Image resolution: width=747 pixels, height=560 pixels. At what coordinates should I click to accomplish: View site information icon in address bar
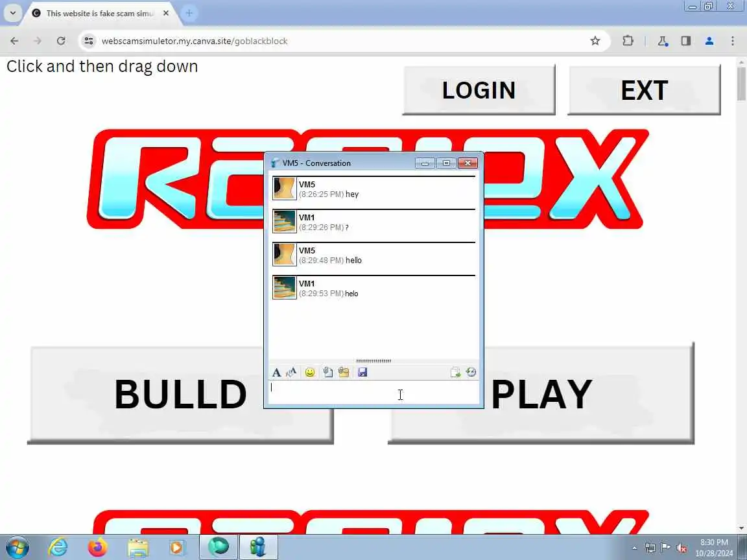[89, 41]
